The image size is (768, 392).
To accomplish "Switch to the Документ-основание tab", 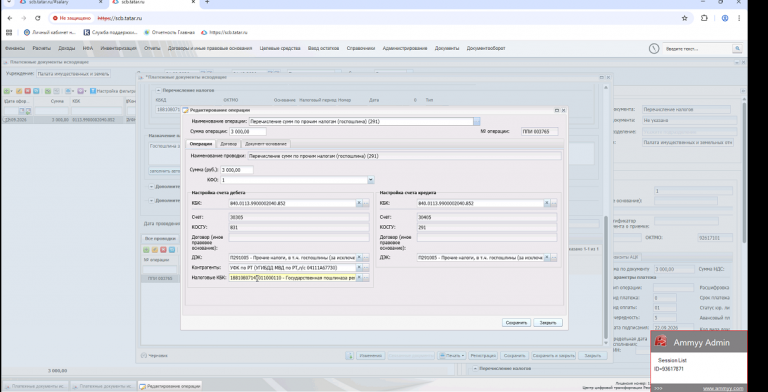I will pyautogui.click(x=266, y=144).
